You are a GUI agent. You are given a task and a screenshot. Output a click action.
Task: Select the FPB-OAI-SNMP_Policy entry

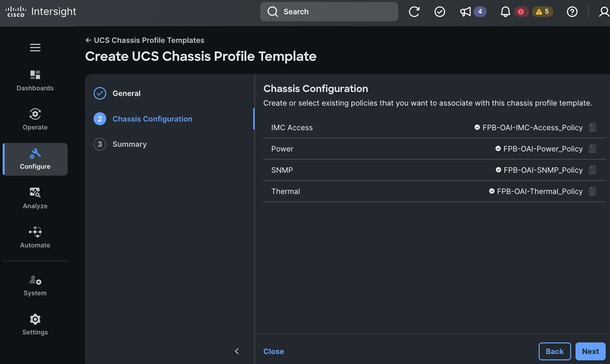coord(543,170)
